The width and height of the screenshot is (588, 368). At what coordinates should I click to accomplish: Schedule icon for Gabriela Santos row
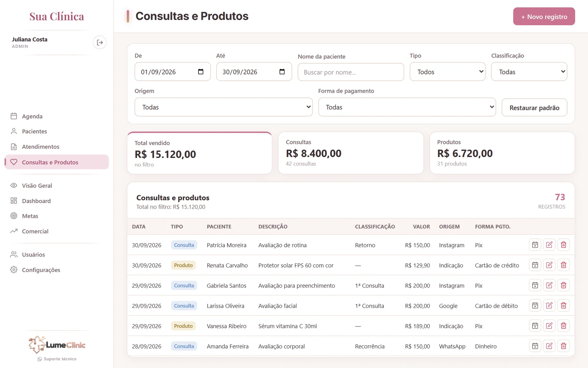tap(535, 285)
